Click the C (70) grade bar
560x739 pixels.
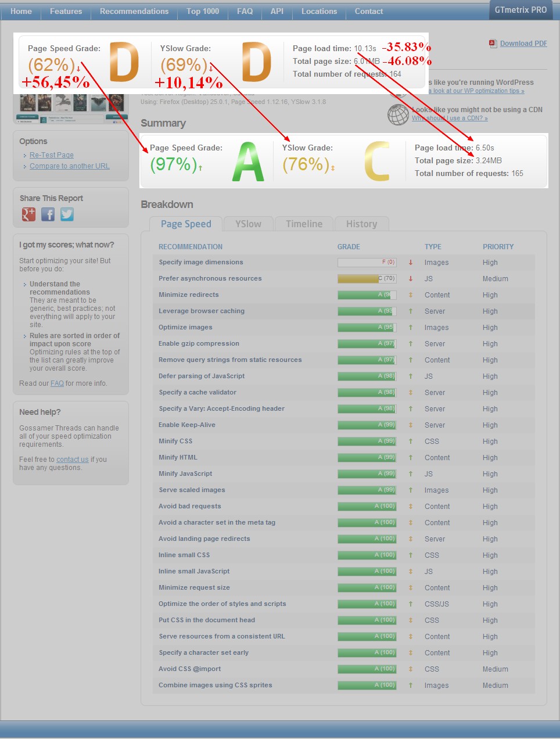[367, 279]
